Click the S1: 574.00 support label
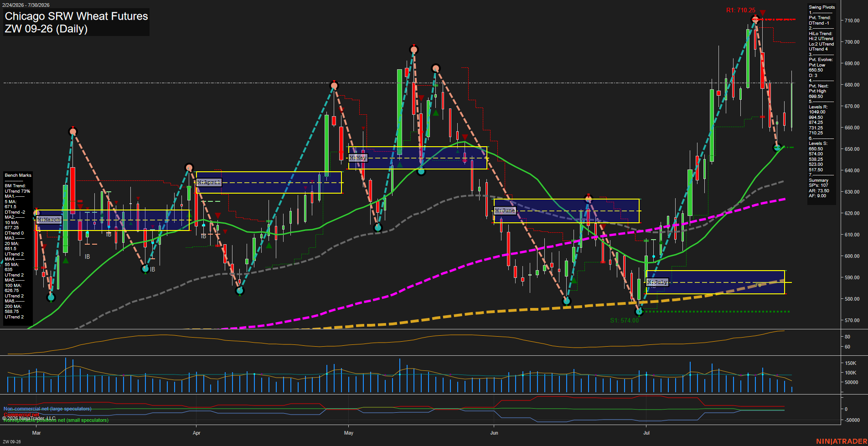Image resolution: width=868 pixels, height=446 pixels. pos(625,320)
